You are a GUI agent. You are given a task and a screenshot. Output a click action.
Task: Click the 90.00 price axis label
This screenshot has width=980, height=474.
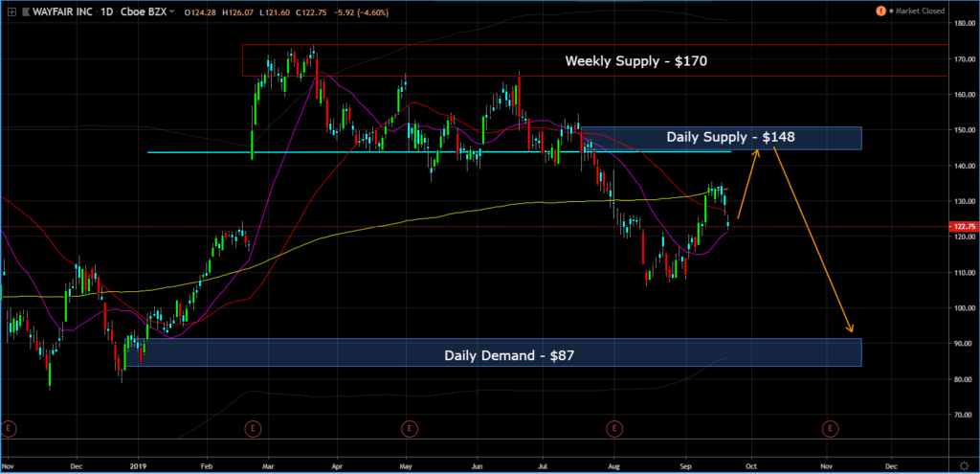tap(961, 344)
